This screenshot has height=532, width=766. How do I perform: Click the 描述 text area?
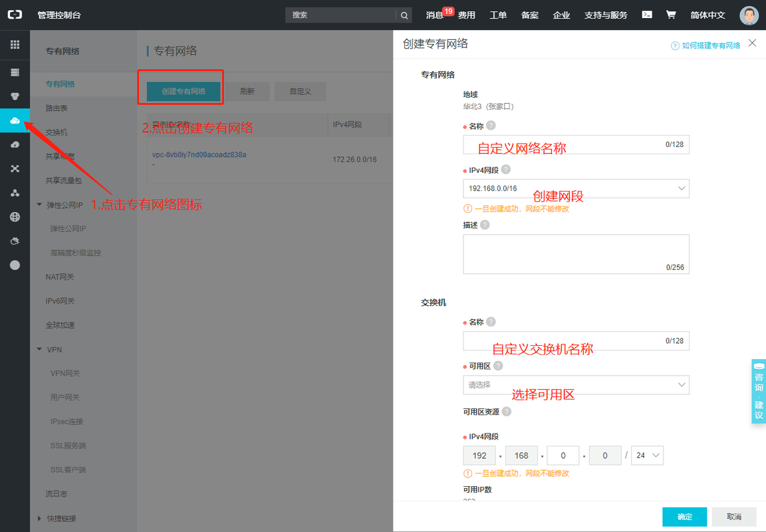[x=576, y=254]
